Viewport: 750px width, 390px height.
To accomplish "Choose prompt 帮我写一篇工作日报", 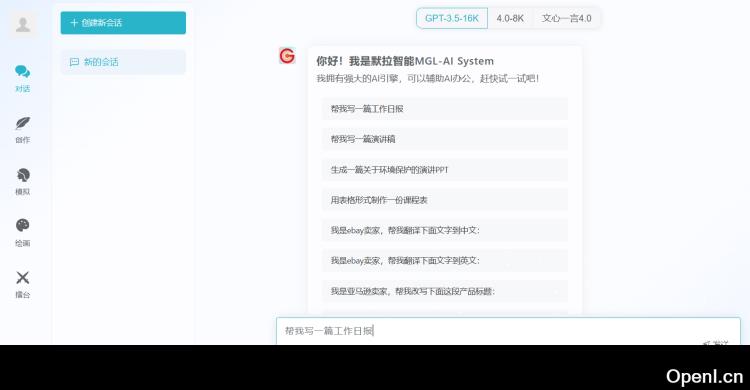I will [445, 109].
